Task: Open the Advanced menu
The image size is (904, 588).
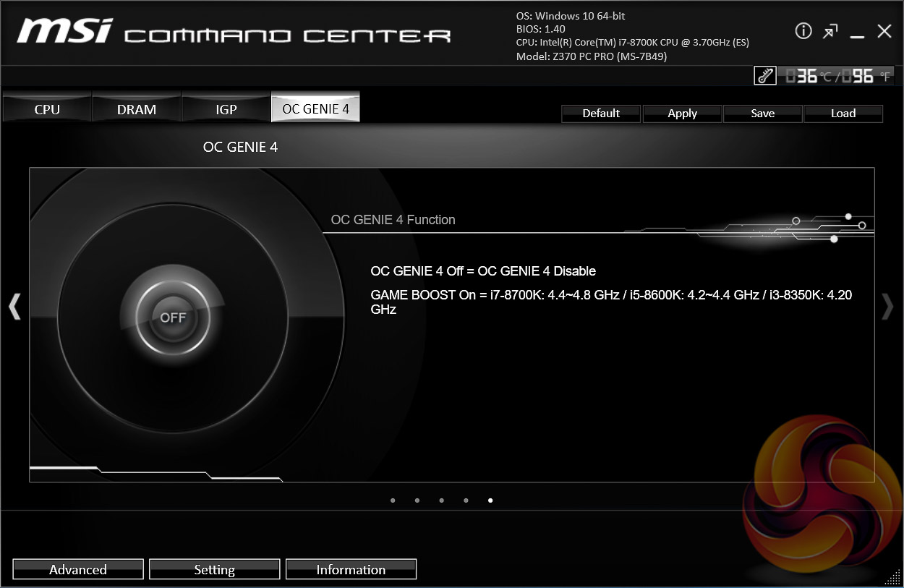Action: coord(78,569)
